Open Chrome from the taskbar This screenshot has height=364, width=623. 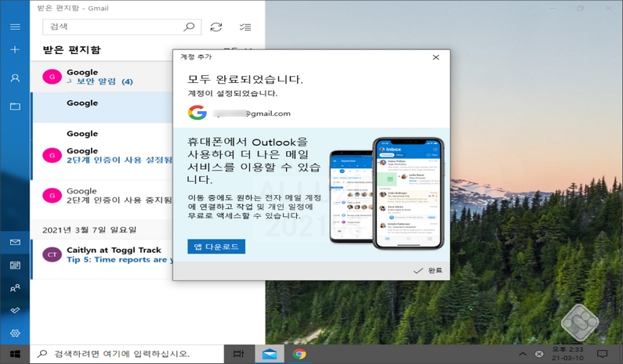coord(299,354)
